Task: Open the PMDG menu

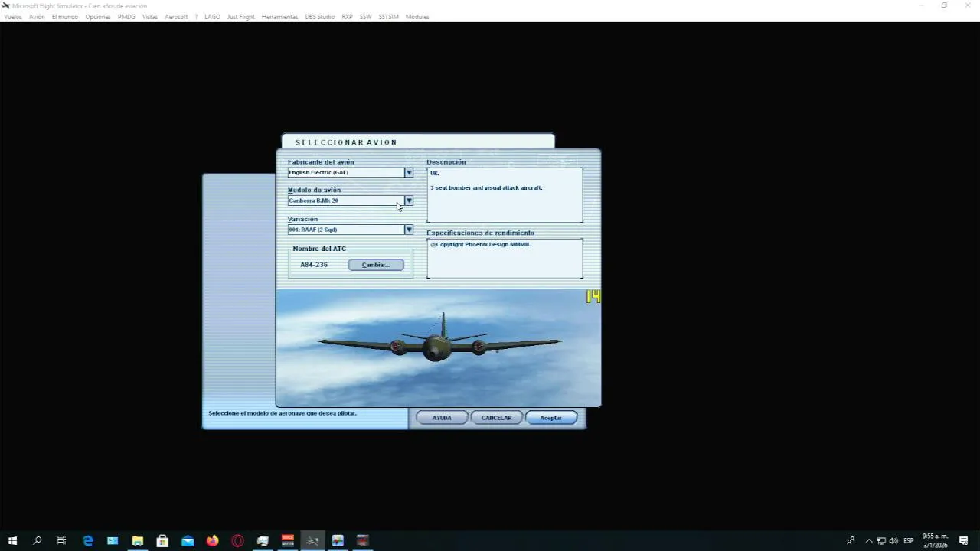Action: (x=126, y=17)
